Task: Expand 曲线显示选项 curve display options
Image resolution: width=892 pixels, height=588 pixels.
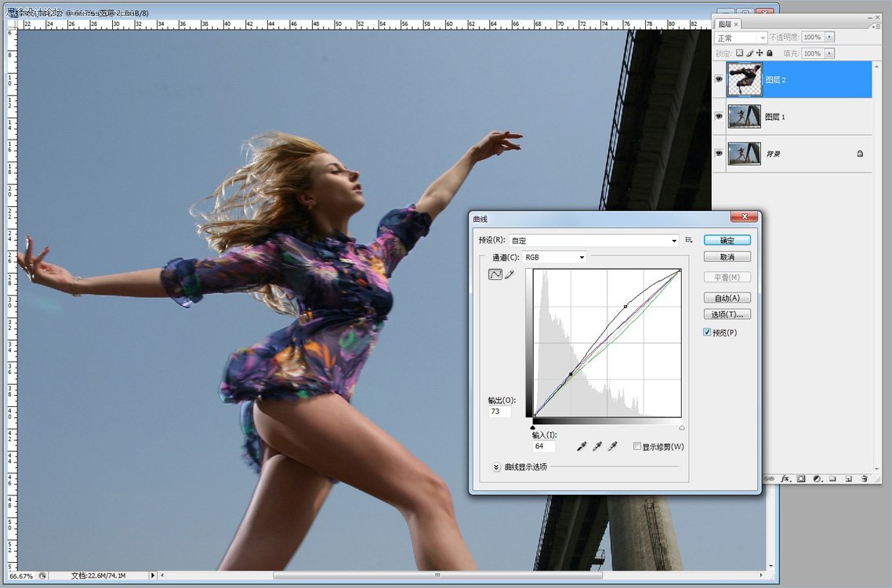Action: (496, 467)
